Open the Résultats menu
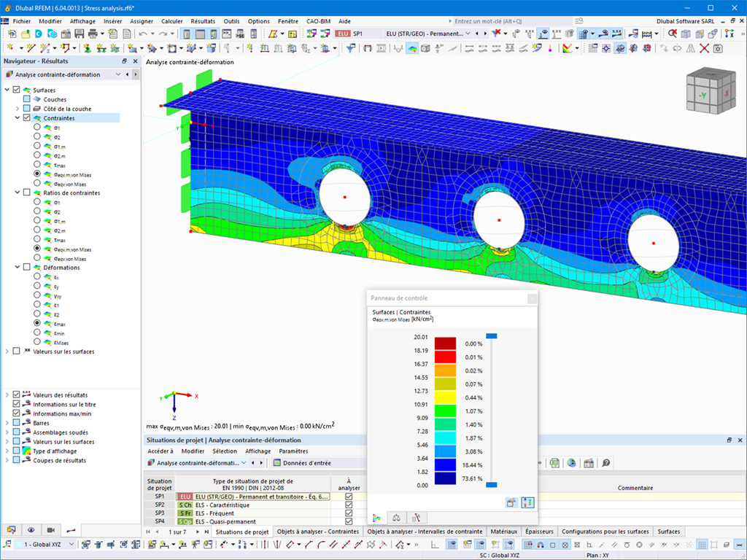 [x=203, y=21]
